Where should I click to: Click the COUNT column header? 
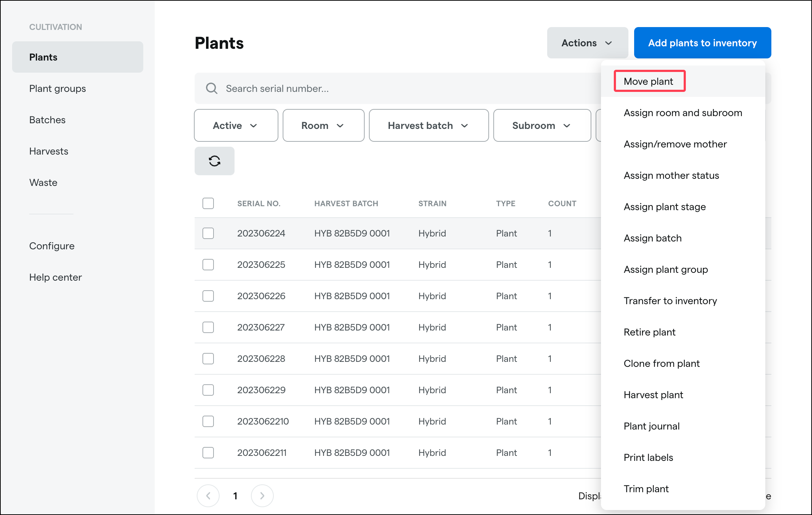tap(562, 203)
